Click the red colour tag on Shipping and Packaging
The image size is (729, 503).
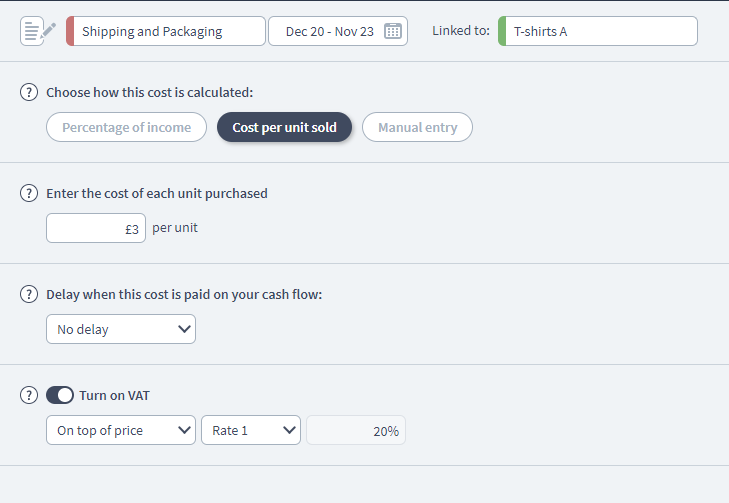[x=70, y=31]
